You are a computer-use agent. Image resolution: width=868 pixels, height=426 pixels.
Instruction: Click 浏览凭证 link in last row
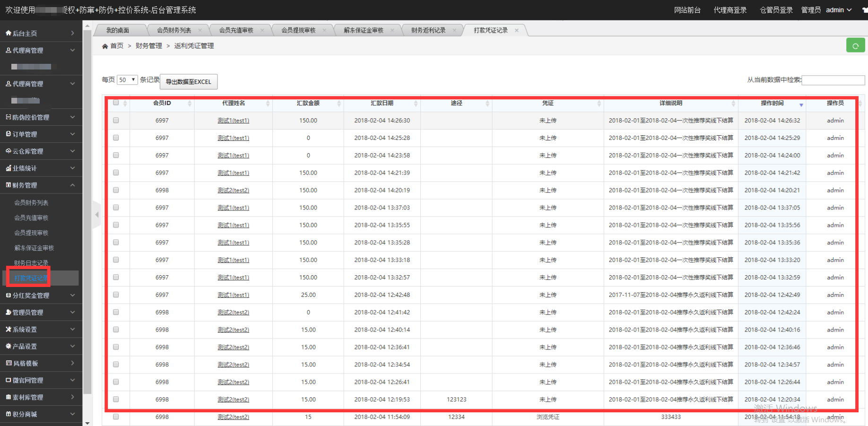548,417
